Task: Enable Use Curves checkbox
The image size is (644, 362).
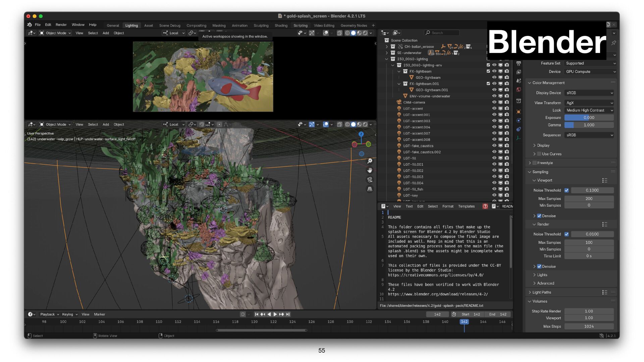Action: [539, 154]
